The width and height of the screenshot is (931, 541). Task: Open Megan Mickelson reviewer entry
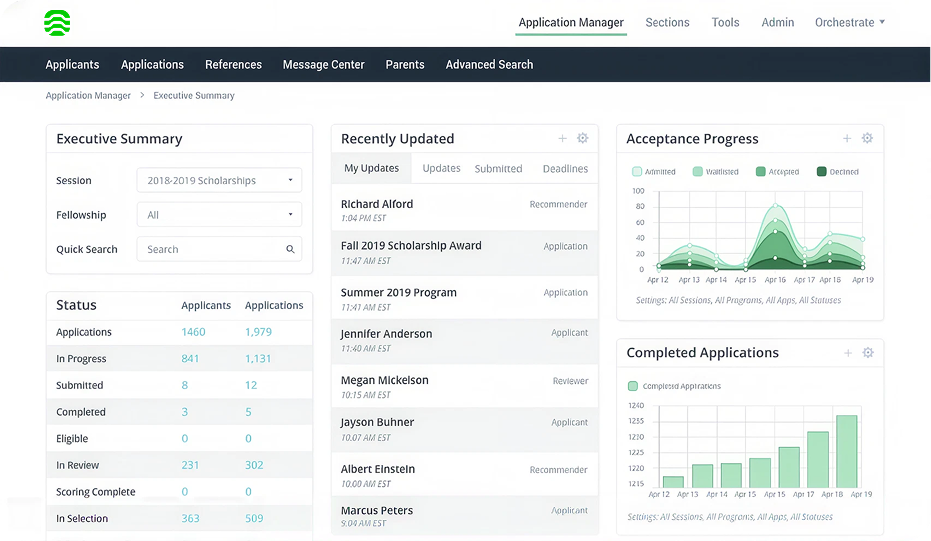tap(464, 387)
